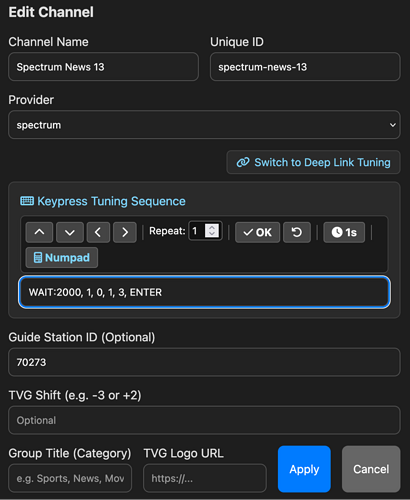Click the keypress sequence input field
Screen dimensions: 410x500
click(x=204, y=292)
